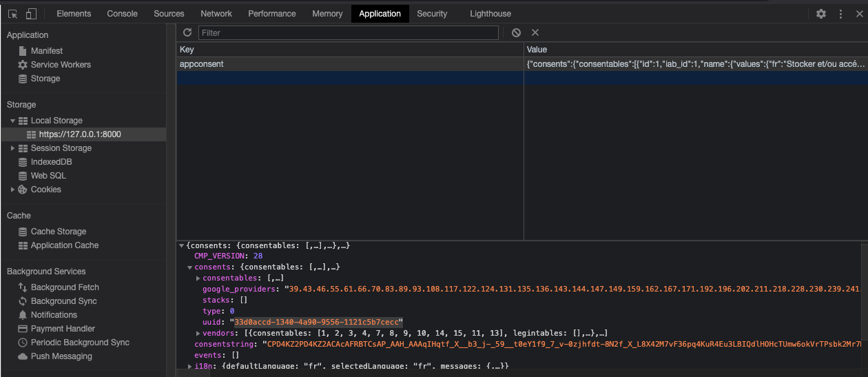Click the inspect element picker icon
This screenshot has height=377, width=868.
coord(12,14)
